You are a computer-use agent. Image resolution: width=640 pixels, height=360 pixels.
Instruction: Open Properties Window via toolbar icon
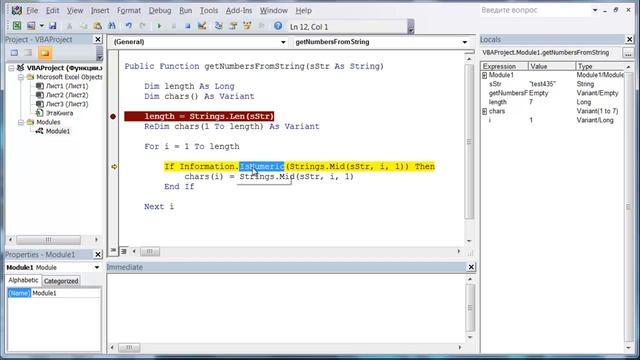pyautogui.click(x=233, y=26)
